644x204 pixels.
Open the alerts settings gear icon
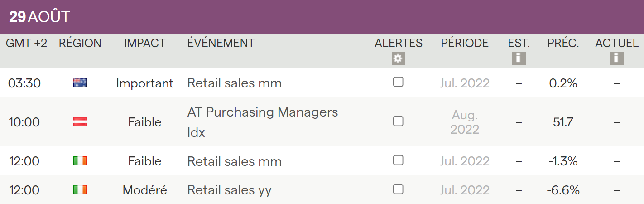pos(399,59)
